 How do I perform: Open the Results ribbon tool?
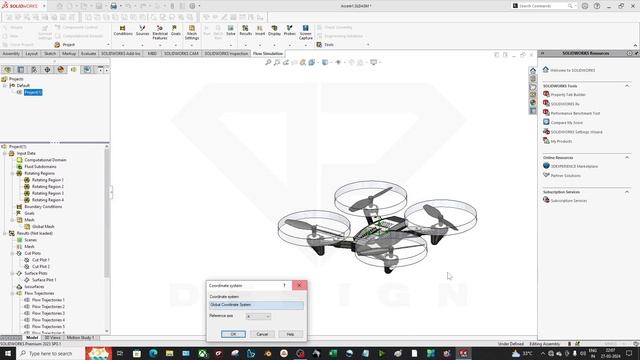[x=245, y=31]
